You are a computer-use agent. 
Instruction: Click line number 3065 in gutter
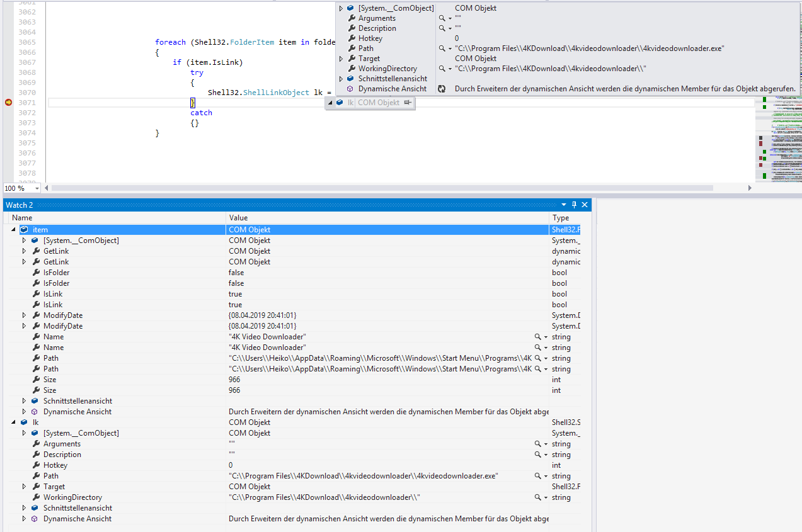[27, 42]
